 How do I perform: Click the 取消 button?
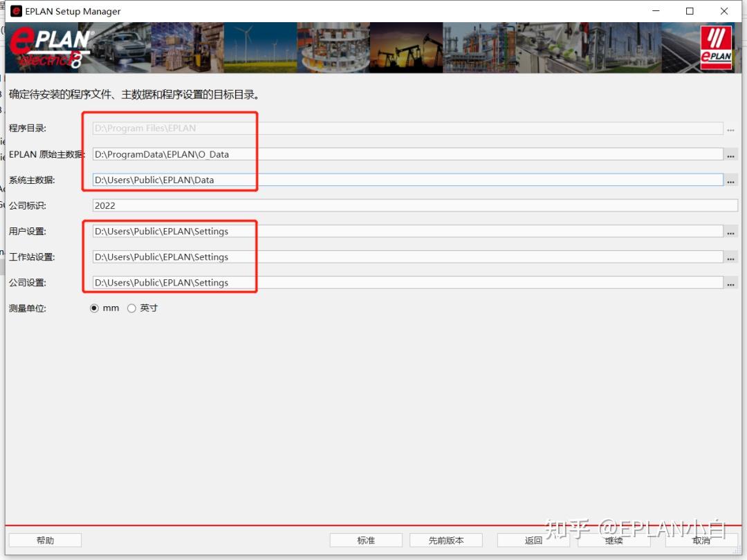701,540
